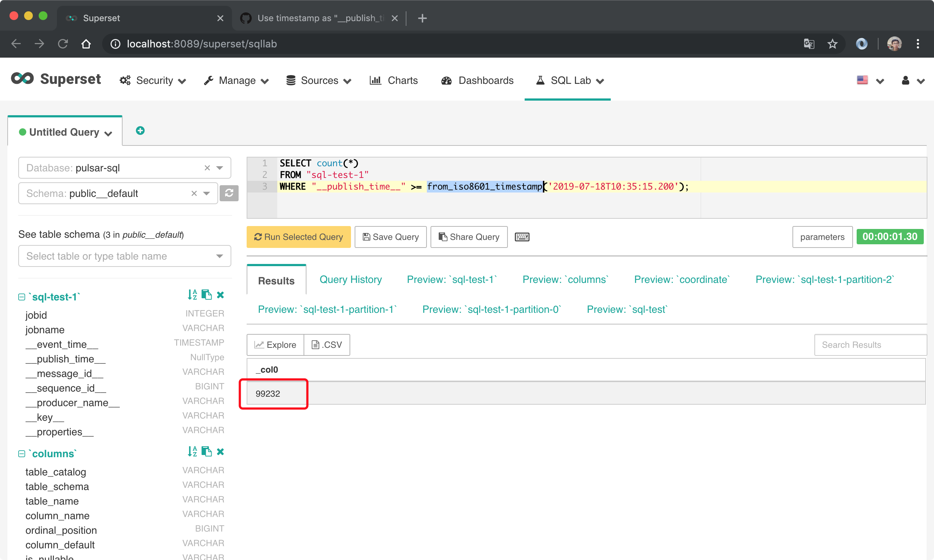The width and height of the screenshot is (934, 560).
Task: Click the Superset logo icon
Action: [x=22, y=79]
